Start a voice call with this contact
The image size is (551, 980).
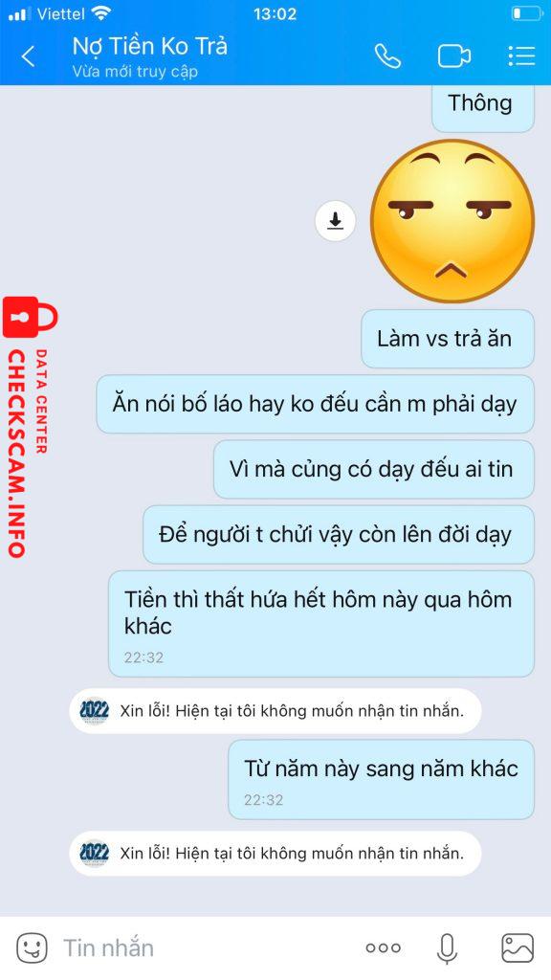387,56
